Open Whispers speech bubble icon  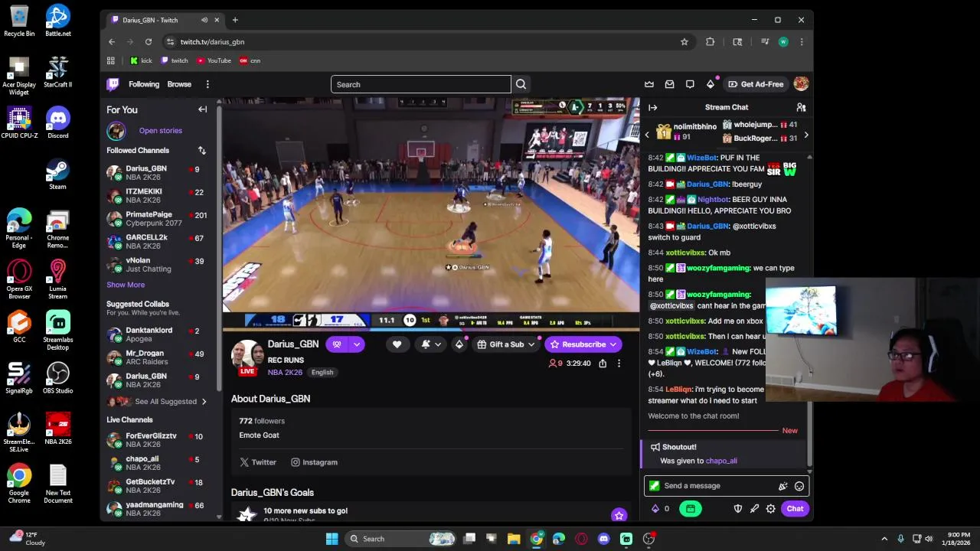click(690, 84)
